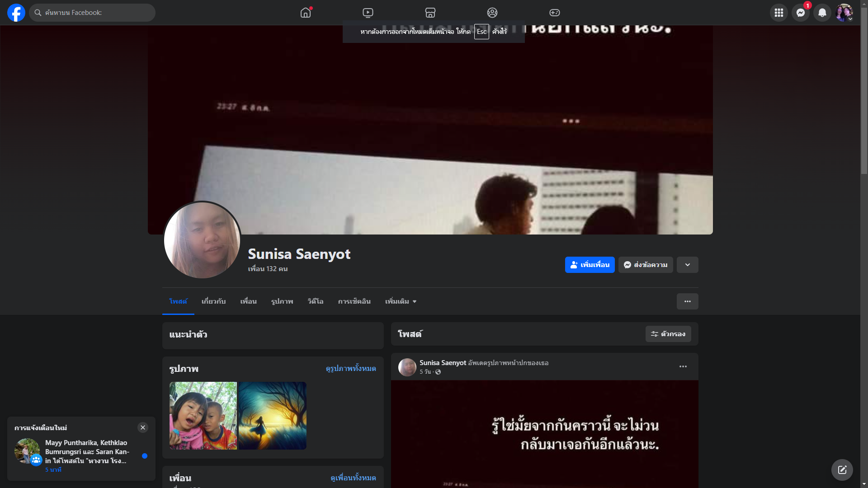Switch to the รูปภาพ tab
The height and width of the screenshot is (488, 868).
click(282, 301)
